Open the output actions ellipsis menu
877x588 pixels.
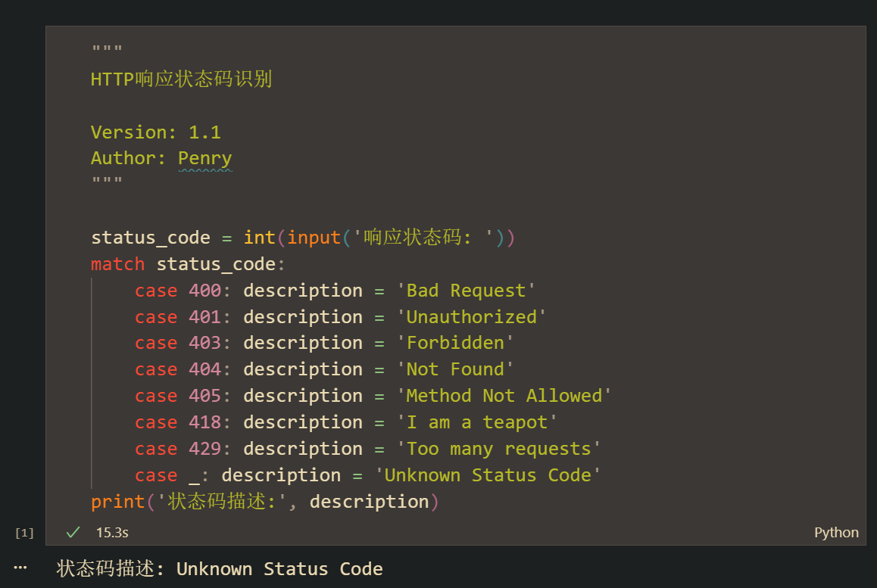(x=20, y=568)
